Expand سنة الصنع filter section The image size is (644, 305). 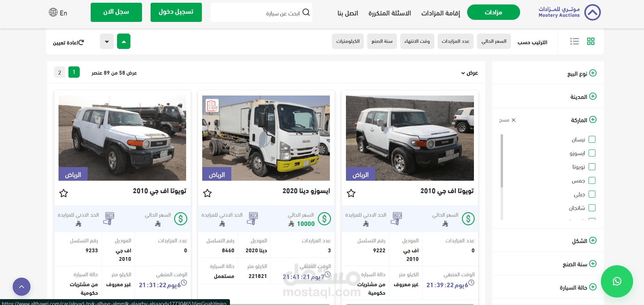[593, 264]
